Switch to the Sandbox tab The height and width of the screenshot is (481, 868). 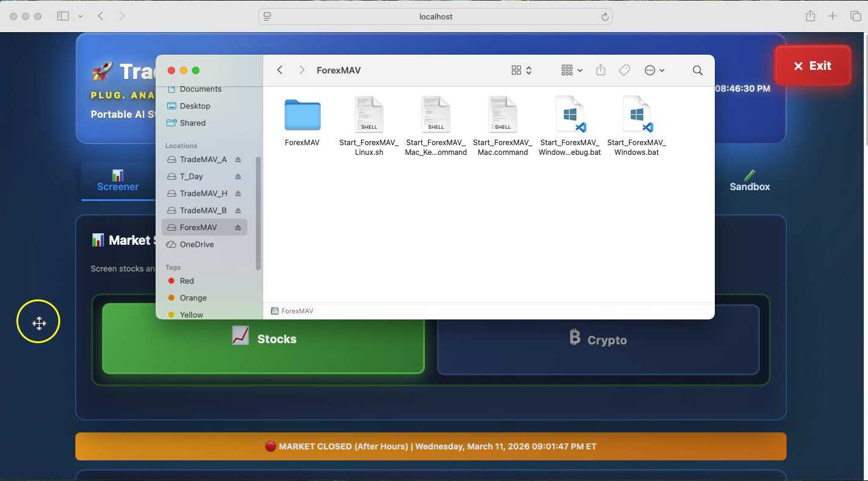tap(749, 181)
